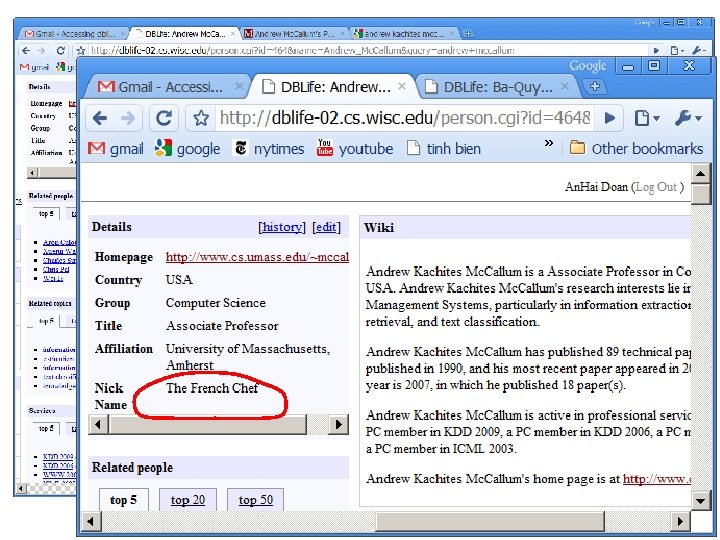The height and width of the screenshot is (540, 720).
Task: Open the google bookmark in front window
Action: click(187, 148)
